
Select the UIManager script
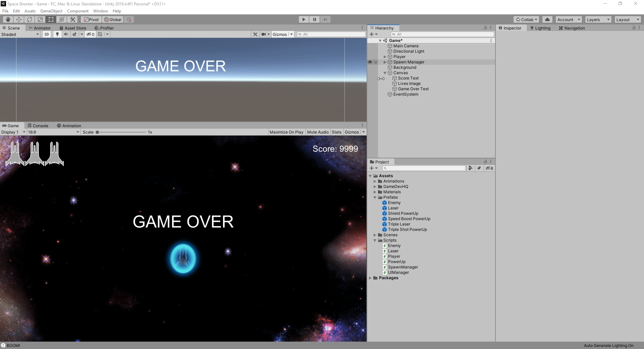[x=398, y=272]
